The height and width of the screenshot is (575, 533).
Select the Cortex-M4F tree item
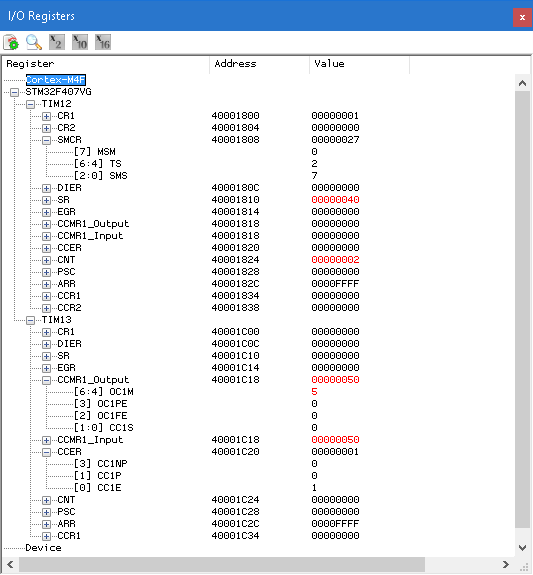point(56,80)
